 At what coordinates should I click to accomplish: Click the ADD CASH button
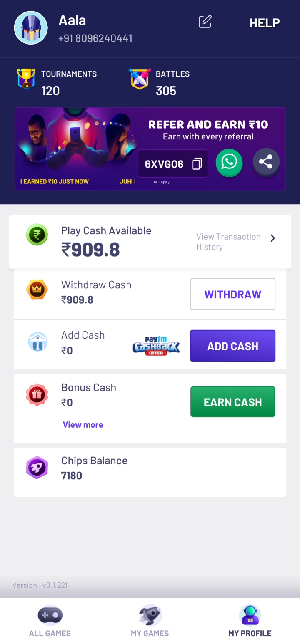click(232, 346)
